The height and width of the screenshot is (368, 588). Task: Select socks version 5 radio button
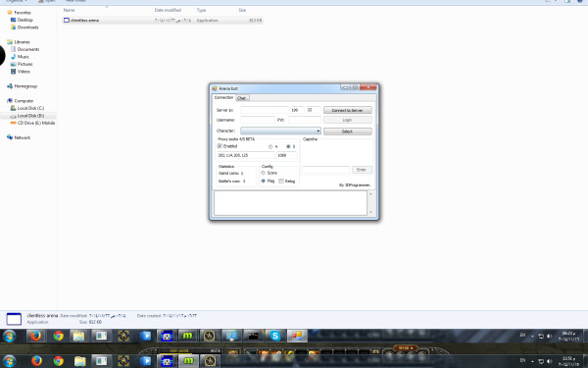coord(288,146)
